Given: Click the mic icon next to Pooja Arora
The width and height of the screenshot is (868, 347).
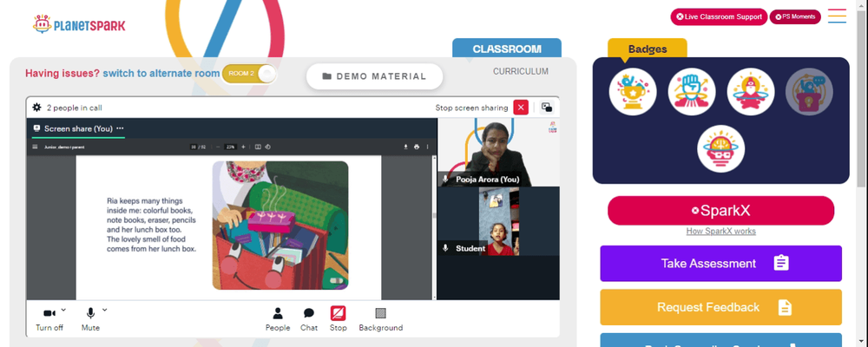Looking at the screenshot, I should tap(445, 180).
